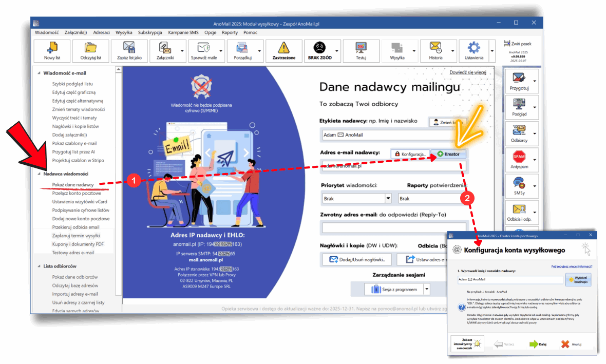Click Anuluj in the Kreator wizard window

pos(571,344)
